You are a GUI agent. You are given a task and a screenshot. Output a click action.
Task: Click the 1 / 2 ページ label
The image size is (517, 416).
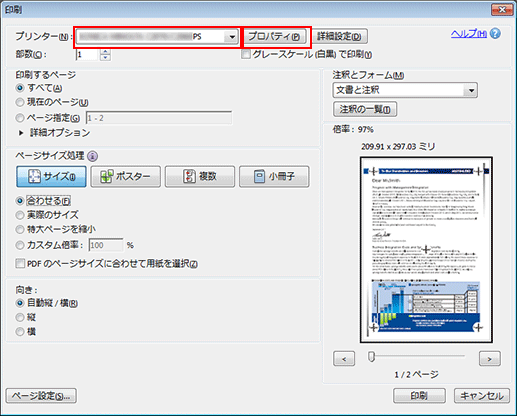click(417, 375)
